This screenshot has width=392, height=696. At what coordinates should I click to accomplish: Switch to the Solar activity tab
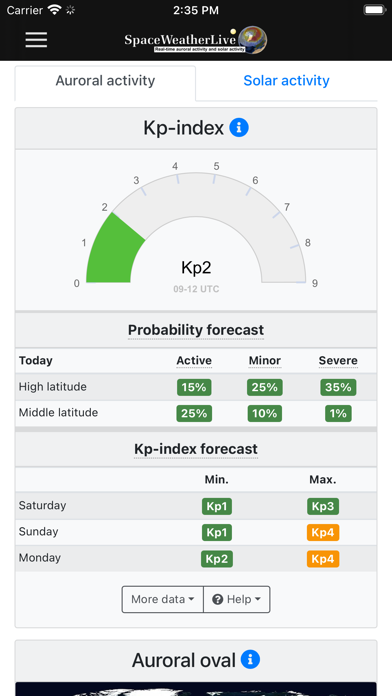click(x=286, y=81)
